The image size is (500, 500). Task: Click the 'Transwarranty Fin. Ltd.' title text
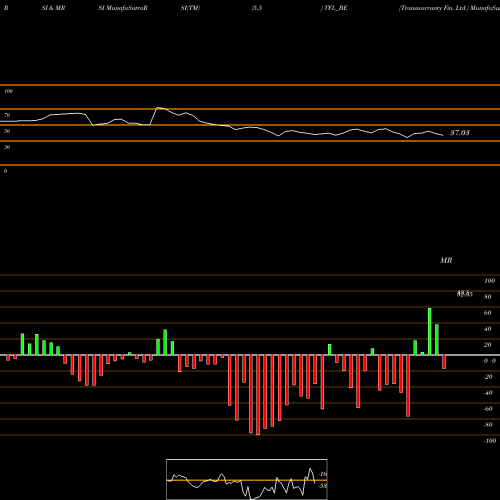[433, 8]
